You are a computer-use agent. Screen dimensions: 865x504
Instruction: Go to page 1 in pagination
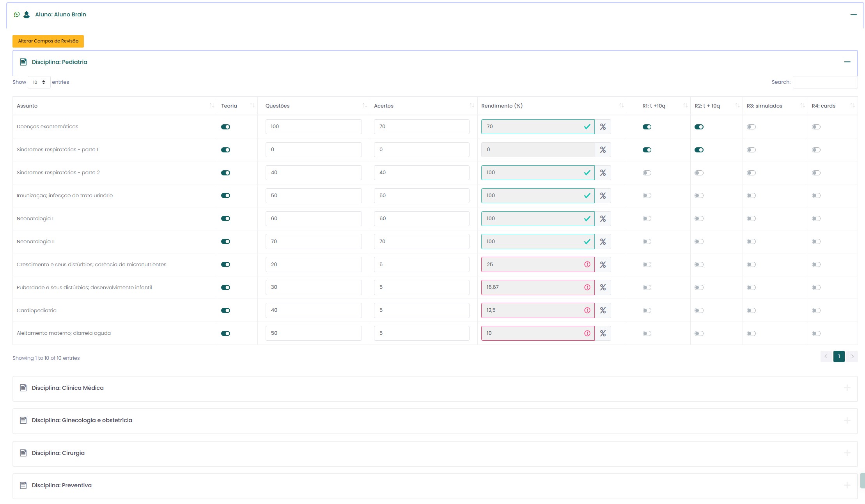click(839, 356)
